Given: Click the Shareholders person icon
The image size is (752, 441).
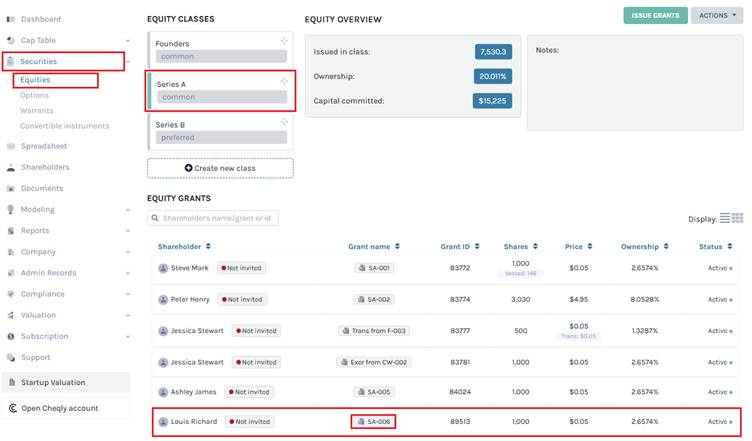Looking at the screenshot, I should coord(10,167).
